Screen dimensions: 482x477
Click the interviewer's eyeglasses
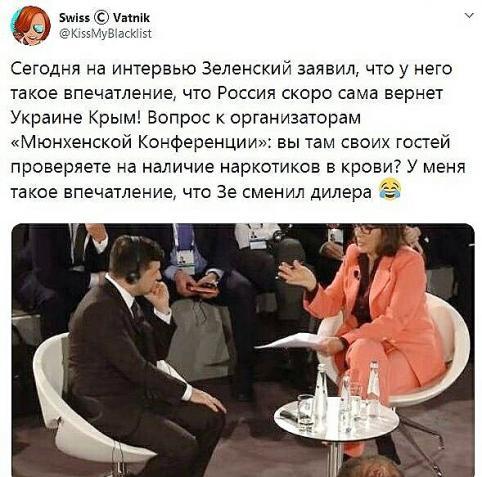point(366,229)
